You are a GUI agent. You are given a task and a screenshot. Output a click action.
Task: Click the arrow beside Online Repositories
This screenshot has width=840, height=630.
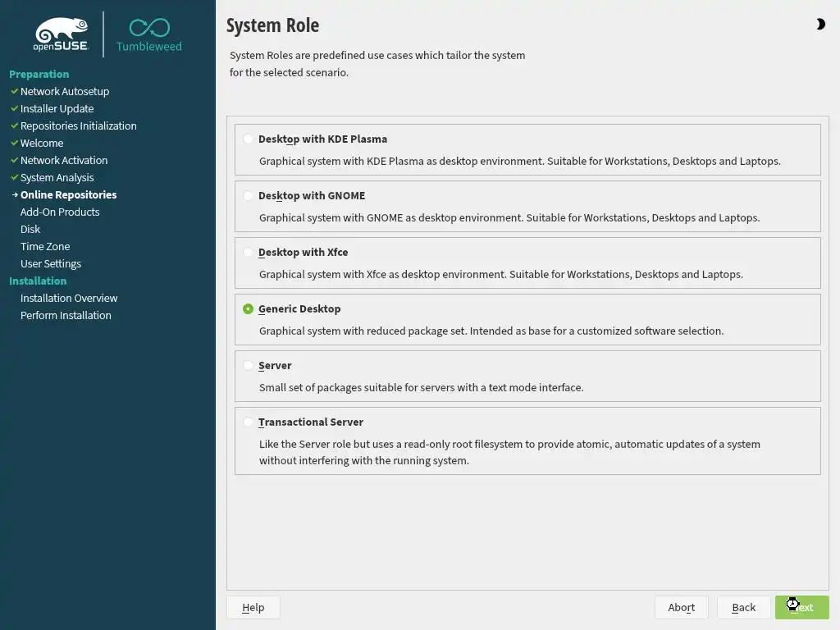[x=14, y=194]
